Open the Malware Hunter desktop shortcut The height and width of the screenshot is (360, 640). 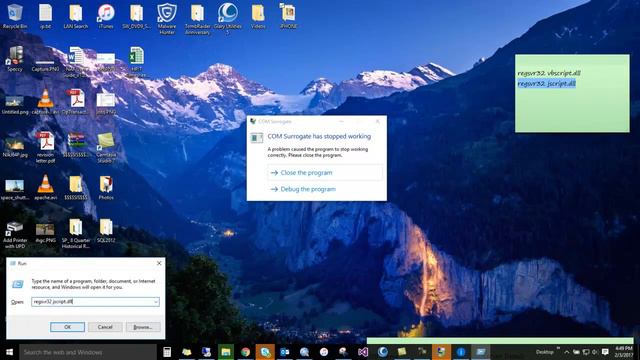(x=167, y=18)
